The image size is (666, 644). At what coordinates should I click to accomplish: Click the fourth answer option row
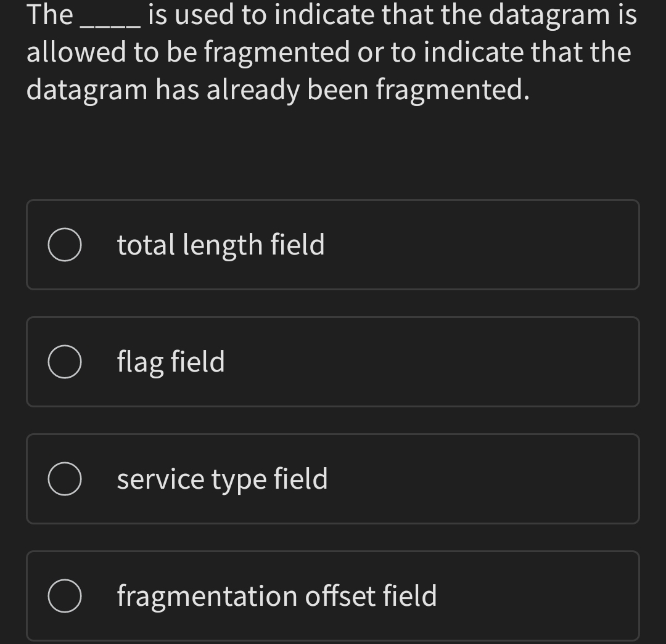point(333,596)
